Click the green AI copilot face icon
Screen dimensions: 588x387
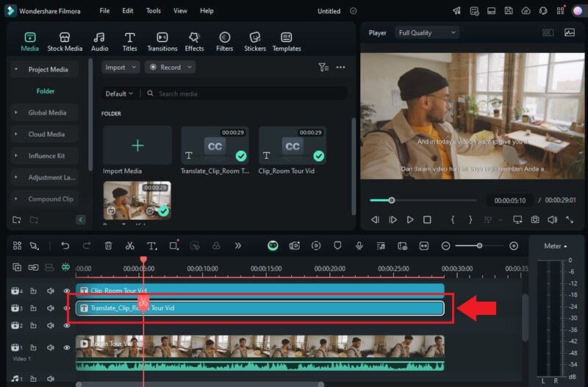pyautogui.click(x=273, y=246)
